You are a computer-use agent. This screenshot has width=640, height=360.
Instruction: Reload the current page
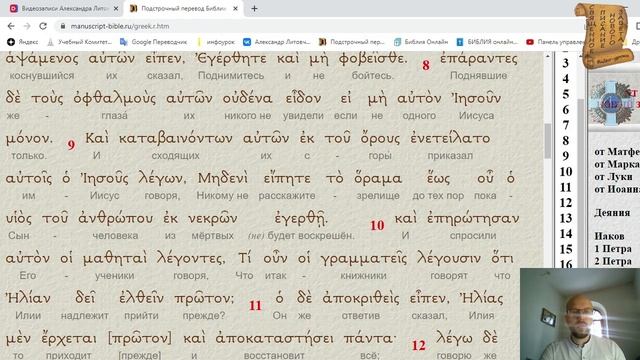click(43, 26)
